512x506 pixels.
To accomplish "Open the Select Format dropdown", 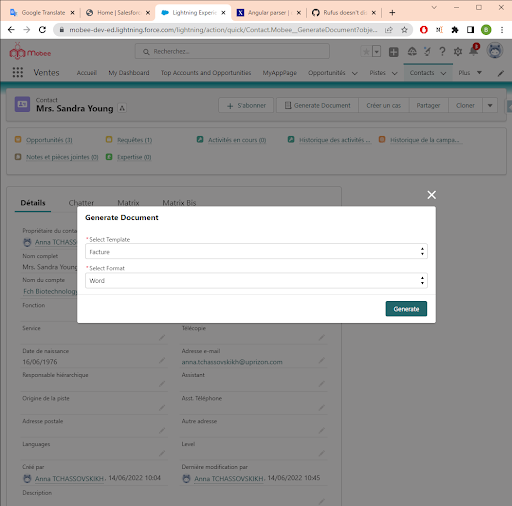I will click(x=256, y=281).
